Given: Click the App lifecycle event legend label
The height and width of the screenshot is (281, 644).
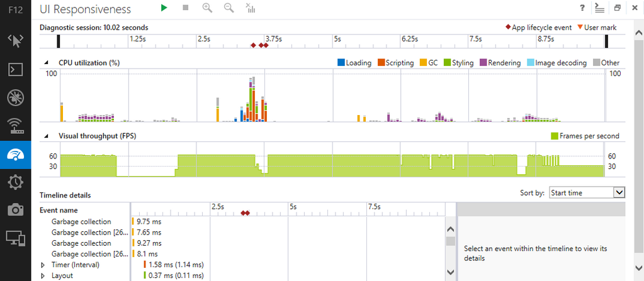Looking at the screenshot, I should 542,28.
